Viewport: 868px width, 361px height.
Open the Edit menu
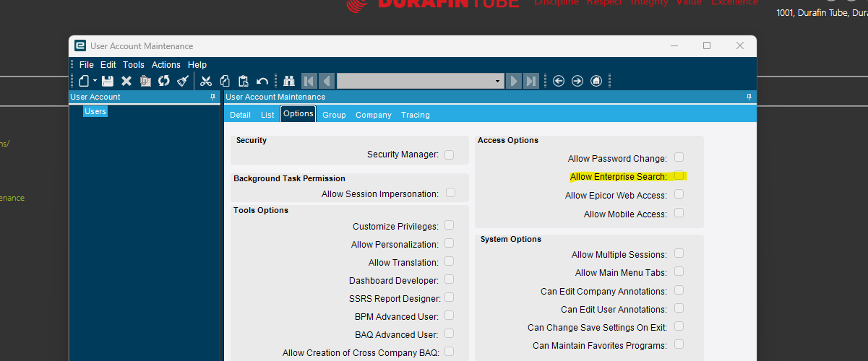coord(108,65)
